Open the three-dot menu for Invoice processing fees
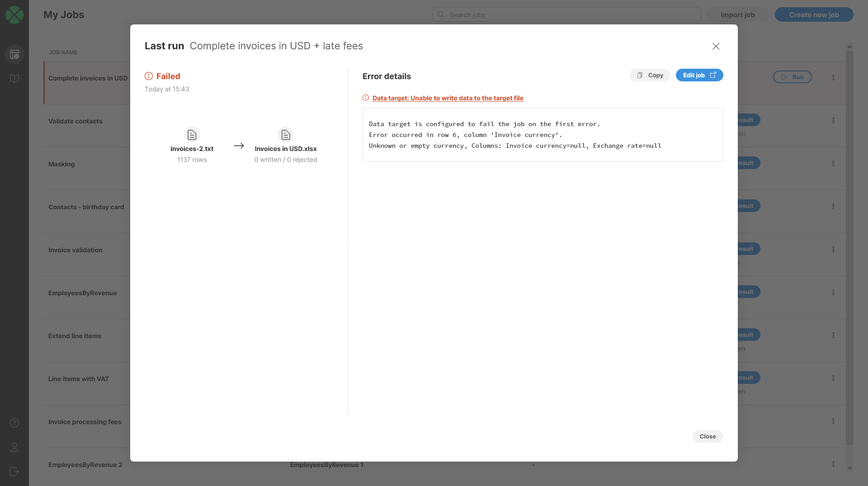Viewport: 868px width, 486px height. pyautogui.click(x=833, y=421)
